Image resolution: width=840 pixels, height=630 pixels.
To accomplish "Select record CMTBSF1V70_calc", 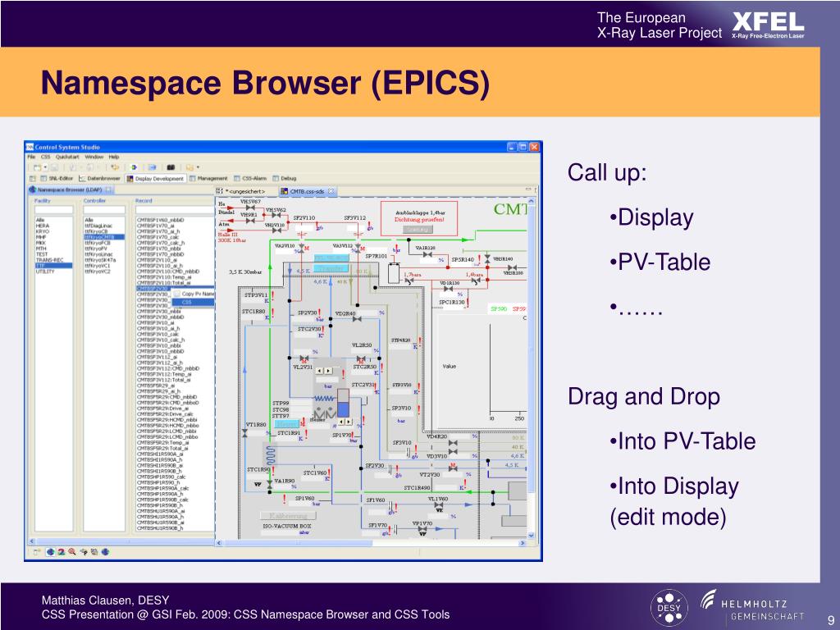I will (158, 237).
